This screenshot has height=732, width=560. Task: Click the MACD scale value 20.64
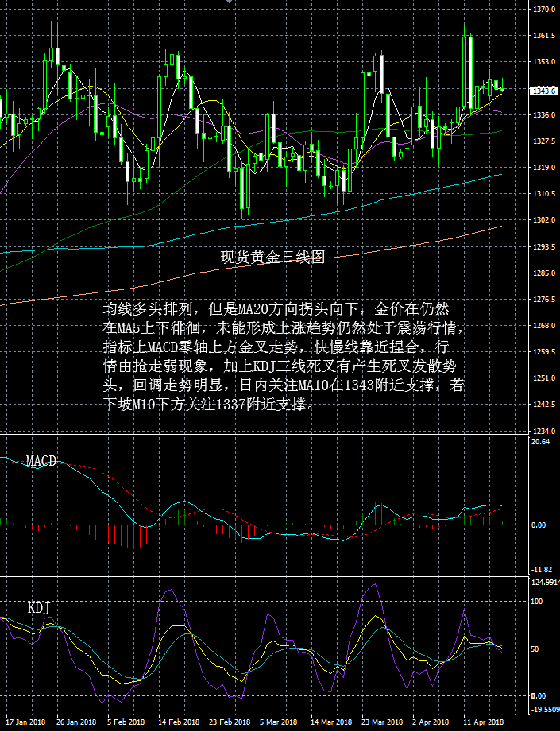point(540,442)
